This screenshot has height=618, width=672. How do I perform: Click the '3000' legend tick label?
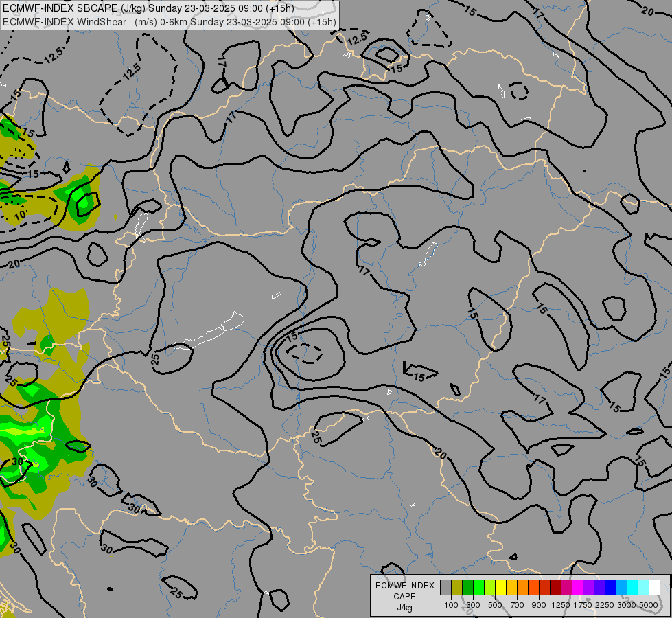[627, 605]
